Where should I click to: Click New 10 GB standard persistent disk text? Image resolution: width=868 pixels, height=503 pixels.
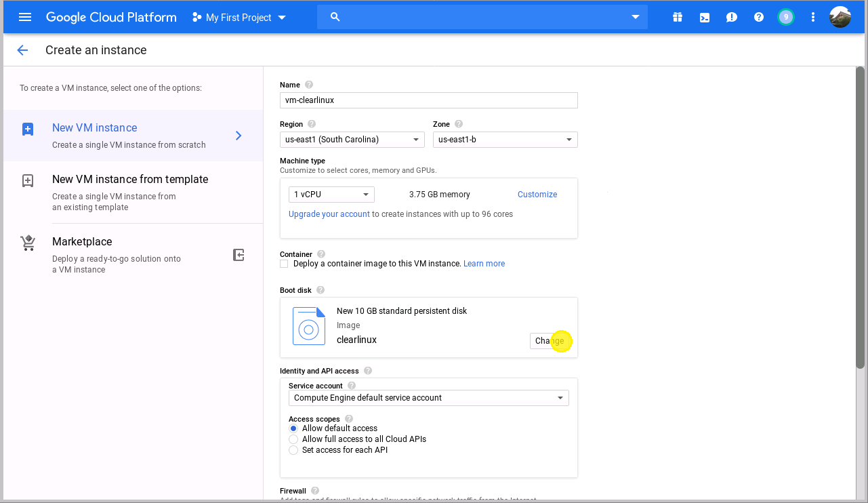coord(402,311)
